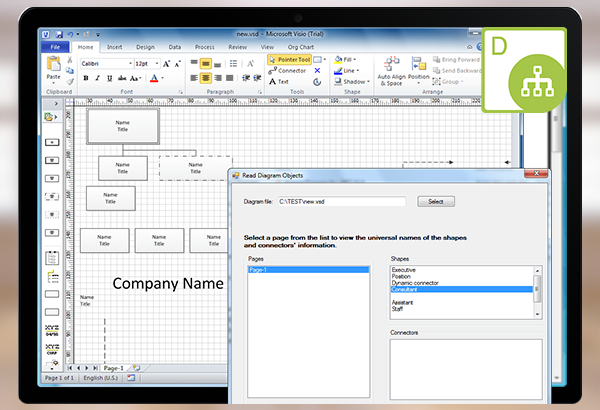Click the Diagram file path field
600x410 pixels.
tap(342, 202)
